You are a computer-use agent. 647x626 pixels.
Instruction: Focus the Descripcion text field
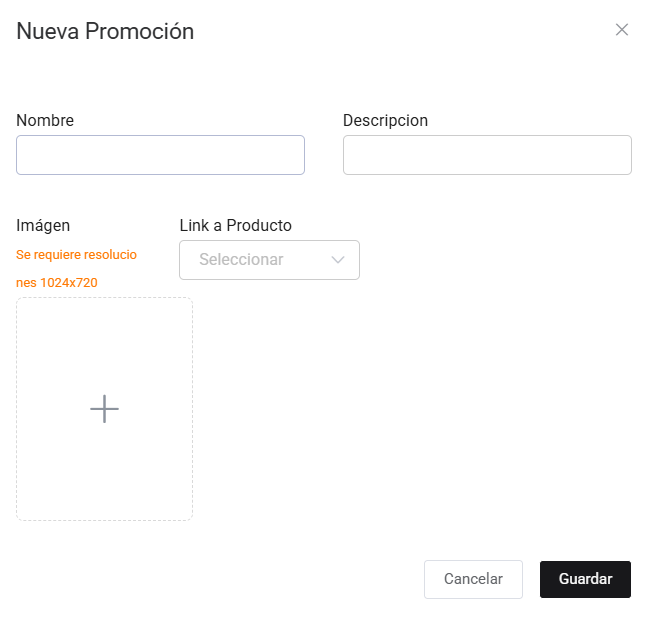(487, 155)
